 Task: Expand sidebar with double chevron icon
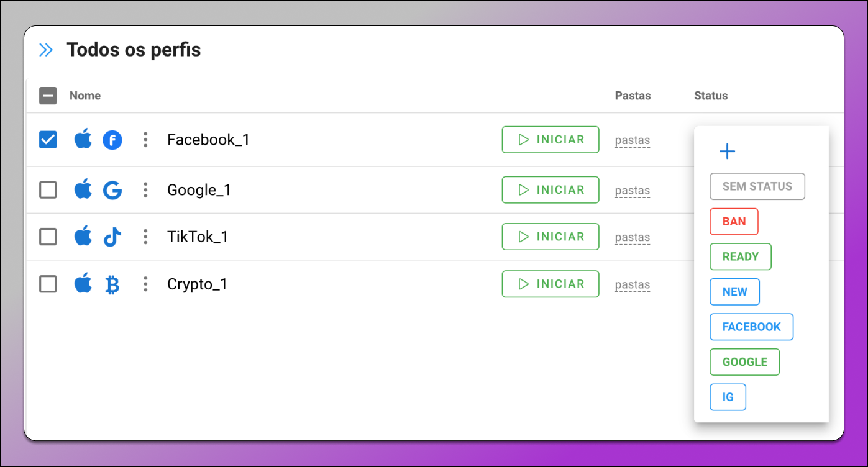[46, 50]
